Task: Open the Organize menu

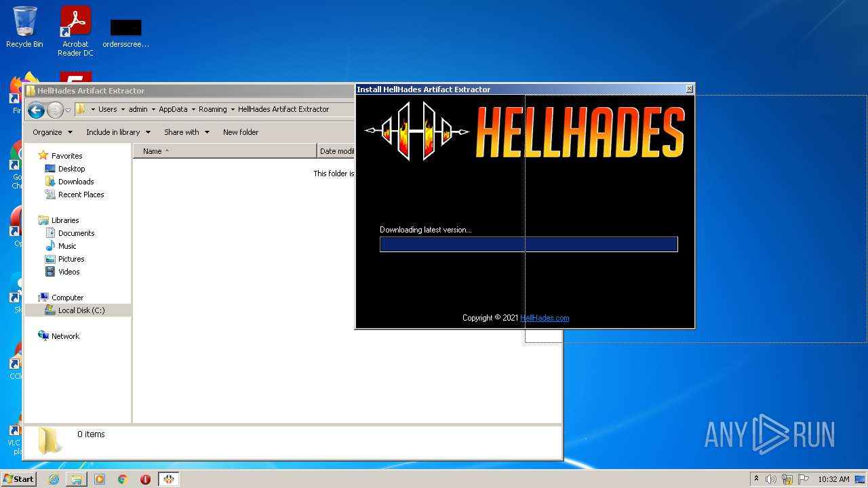Action: coord(52,132)
